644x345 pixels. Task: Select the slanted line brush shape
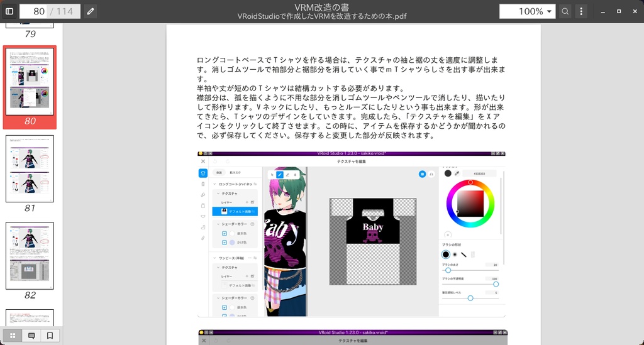pos(464,255)
